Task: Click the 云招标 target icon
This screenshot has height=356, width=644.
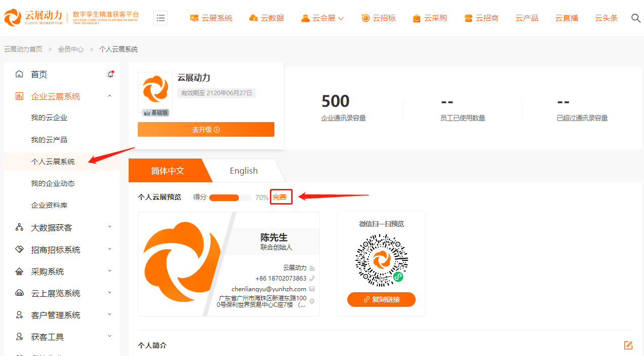Action: [x=366, y=18]
